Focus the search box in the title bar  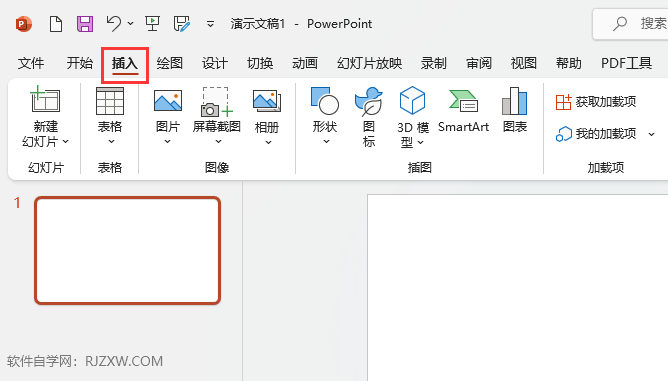click(631, 24)
